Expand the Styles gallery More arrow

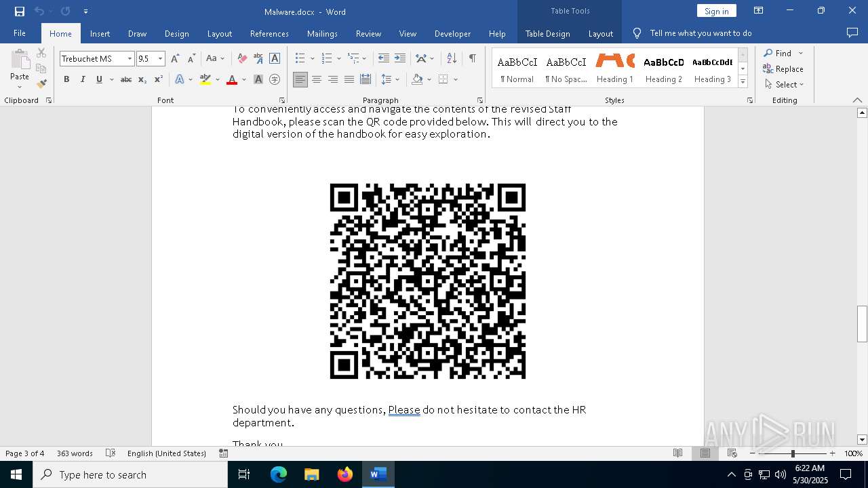coord(743,82)
